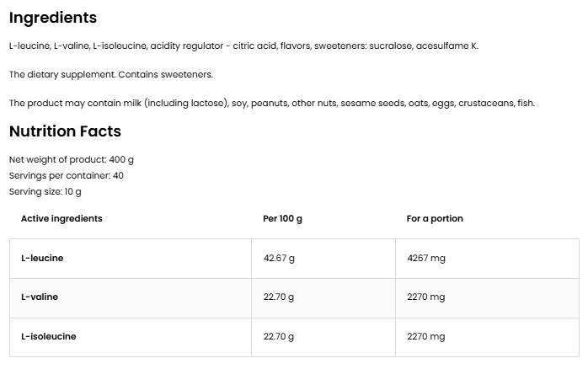Click the Nutrition Facts heading
The width and height of the screenshot is (588, 369).
(65, 131)
